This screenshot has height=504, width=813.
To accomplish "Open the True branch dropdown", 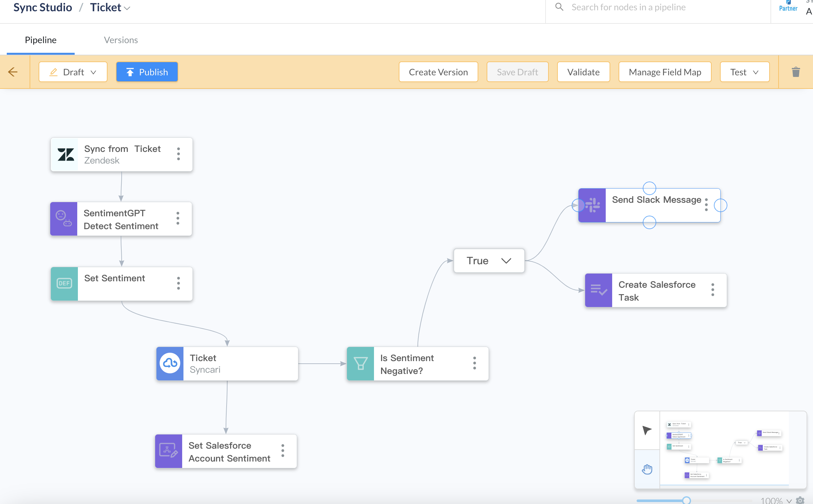I will [x=489, y=261].
